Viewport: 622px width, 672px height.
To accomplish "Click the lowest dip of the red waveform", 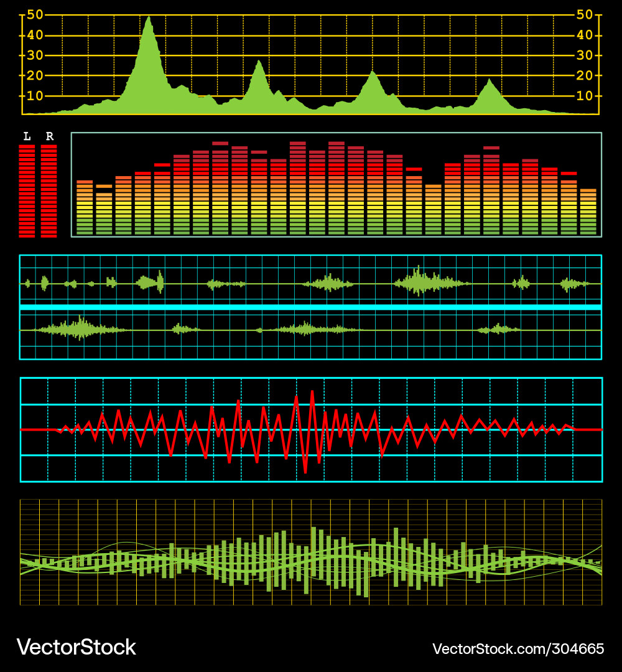I will tap(305, 472).
